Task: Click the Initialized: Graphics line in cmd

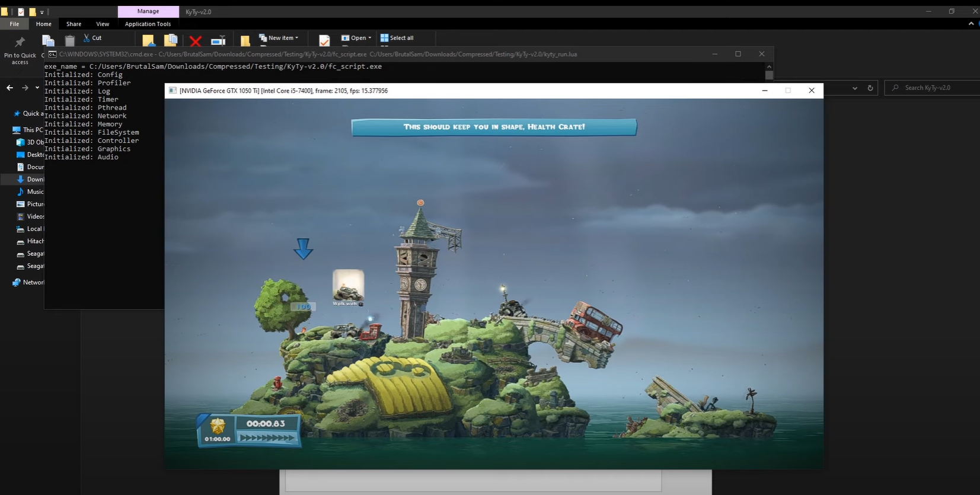Action: 87,149
